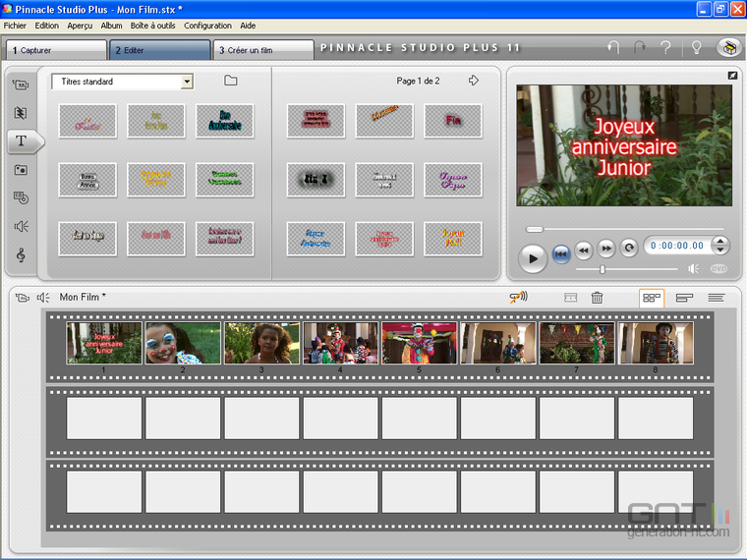Click the fast rewind button

584,249
